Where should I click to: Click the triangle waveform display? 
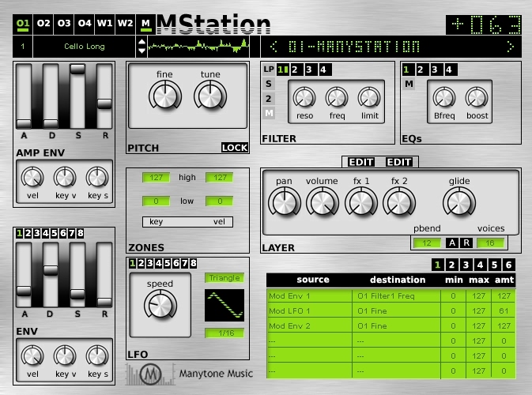[224, 305]
